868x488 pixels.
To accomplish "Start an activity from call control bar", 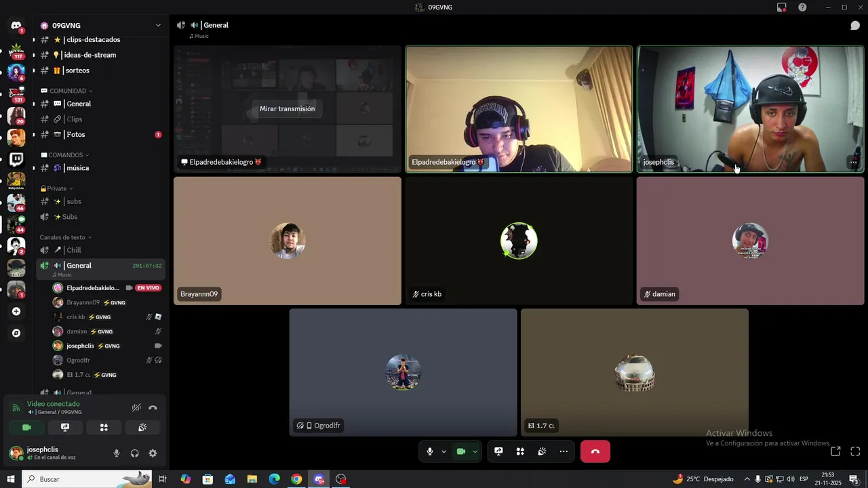I will click(520, 451).
